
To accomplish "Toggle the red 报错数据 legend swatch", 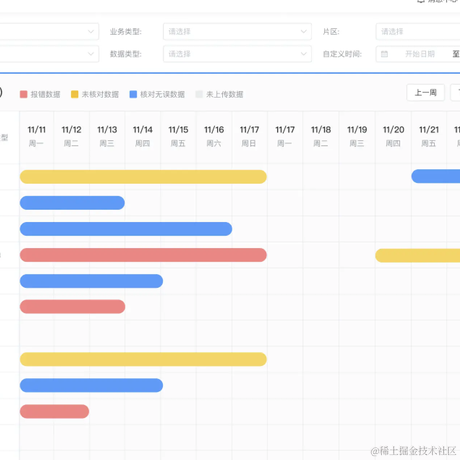I will point(23,94).
